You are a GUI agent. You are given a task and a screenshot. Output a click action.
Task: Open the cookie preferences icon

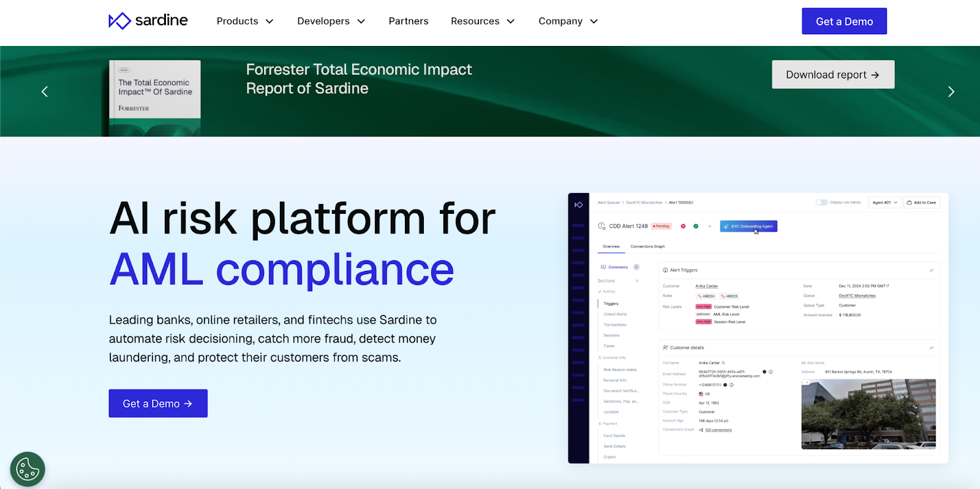coord(28,469)
